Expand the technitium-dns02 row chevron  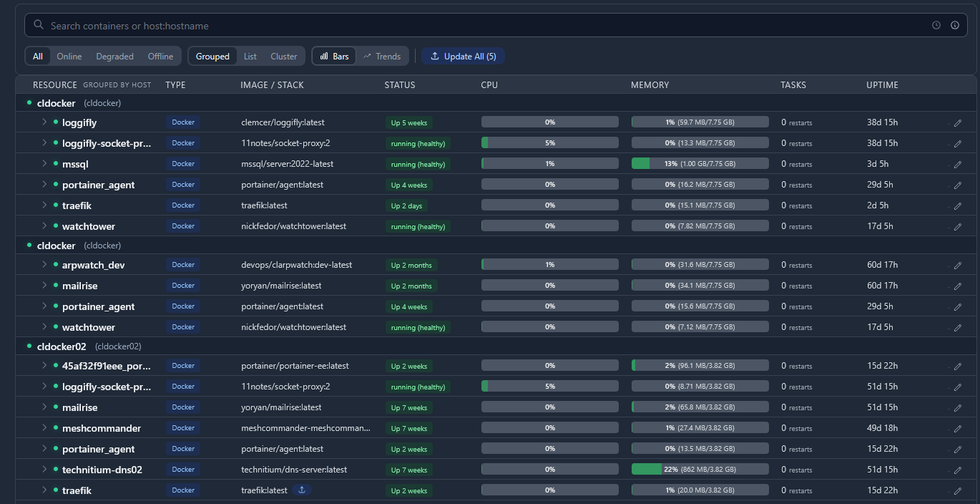tap(44, 470)
